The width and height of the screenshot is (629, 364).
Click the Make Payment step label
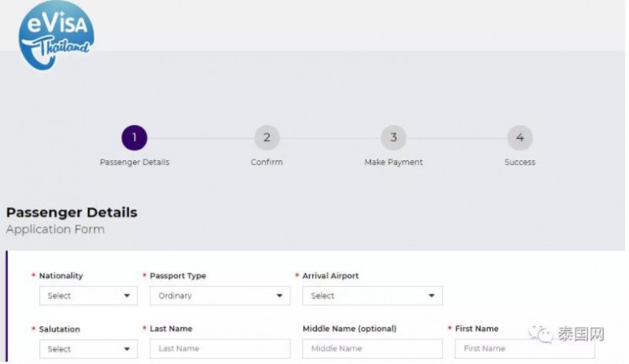pos(394,162)
